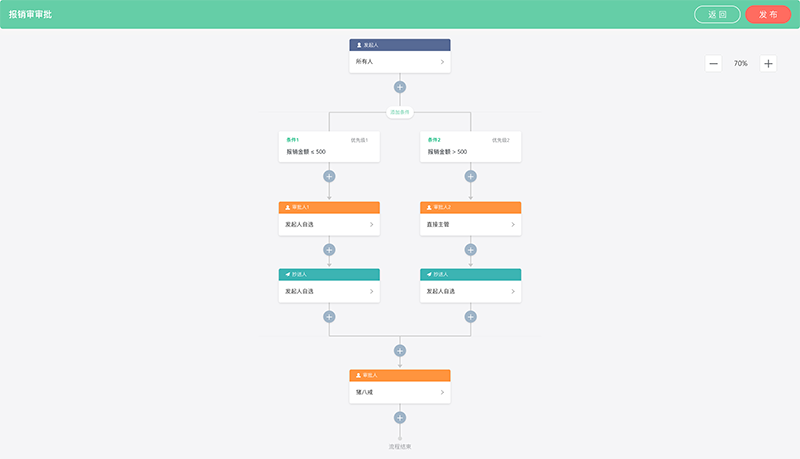Image resolution: width=800 pixels, height=459 pixels.
Task: Add a node under 条件2 branch
Action: 470,176
